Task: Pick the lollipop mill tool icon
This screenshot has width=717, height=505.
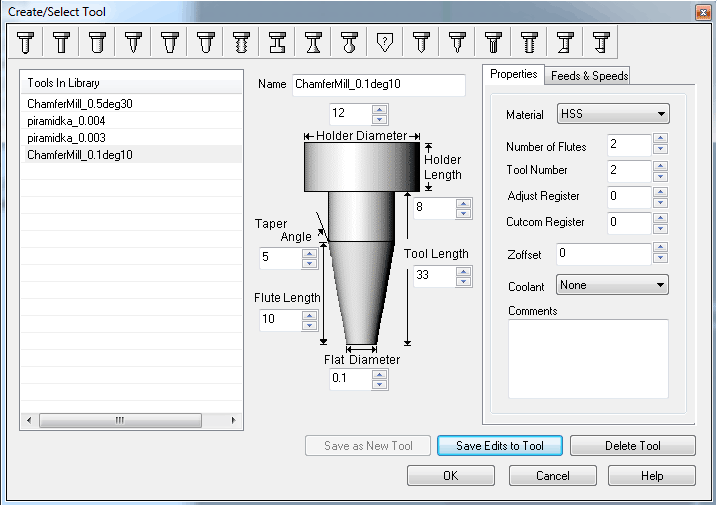Action: click(348, 42)
